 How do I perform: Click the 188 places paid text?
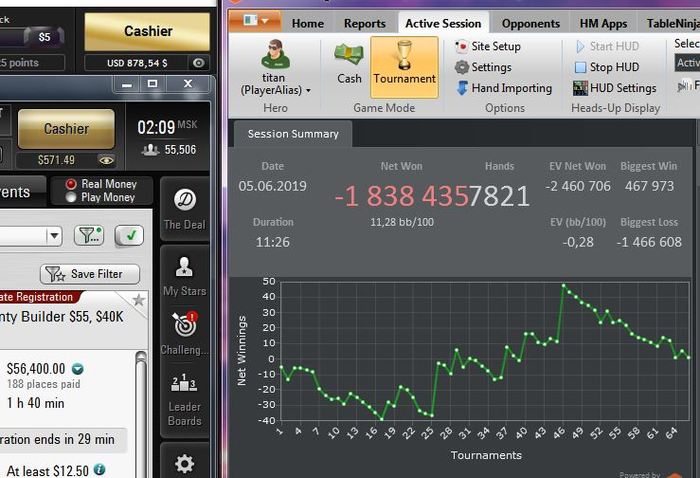click(44, 384)
